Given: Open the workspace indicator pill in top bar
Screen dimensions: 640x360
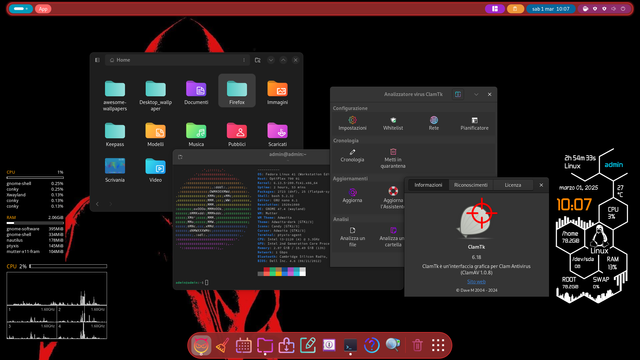Looking at the screenshot, I should (x=21, y=9).
